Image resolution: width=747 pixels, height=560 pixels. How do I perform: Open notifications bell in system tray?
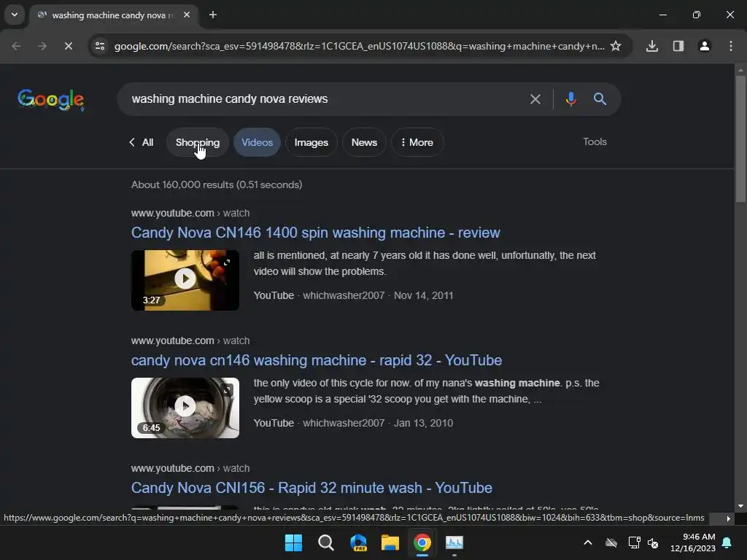pyautogui.click(x=727, y=542)
